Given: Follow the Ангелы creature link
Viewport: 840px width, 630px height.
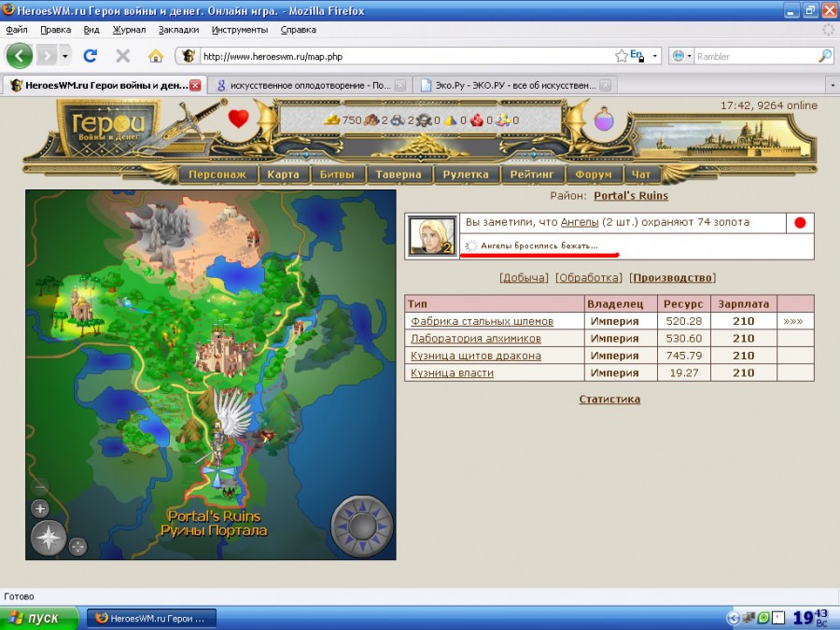Looking at the screenshot, I should click(580, 222).
